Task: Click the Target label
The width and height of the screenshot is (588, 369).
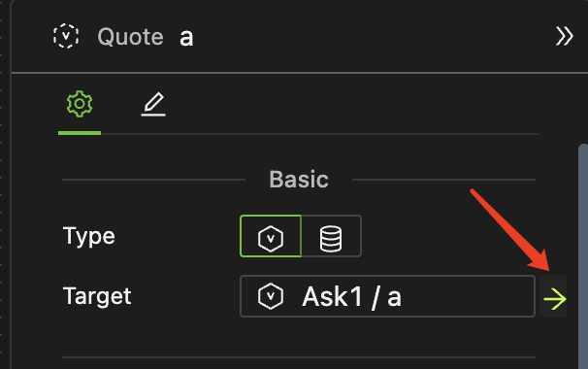Action: pyautogui.click(x=97, y=296)
